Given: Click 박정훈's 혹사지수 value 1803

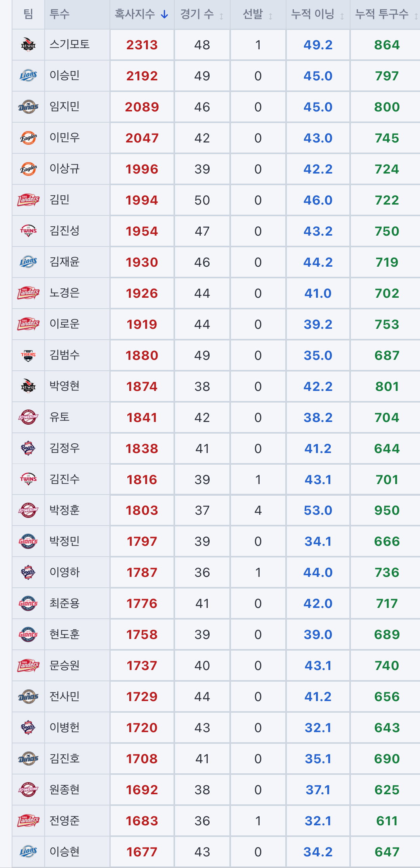Looking at the screenshot, I should point(142,510).
